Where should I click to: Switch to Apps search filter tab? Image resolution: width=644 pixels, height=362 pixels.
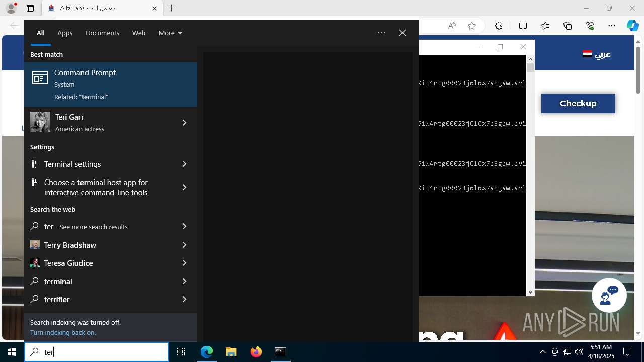click(x=65, y=33)
